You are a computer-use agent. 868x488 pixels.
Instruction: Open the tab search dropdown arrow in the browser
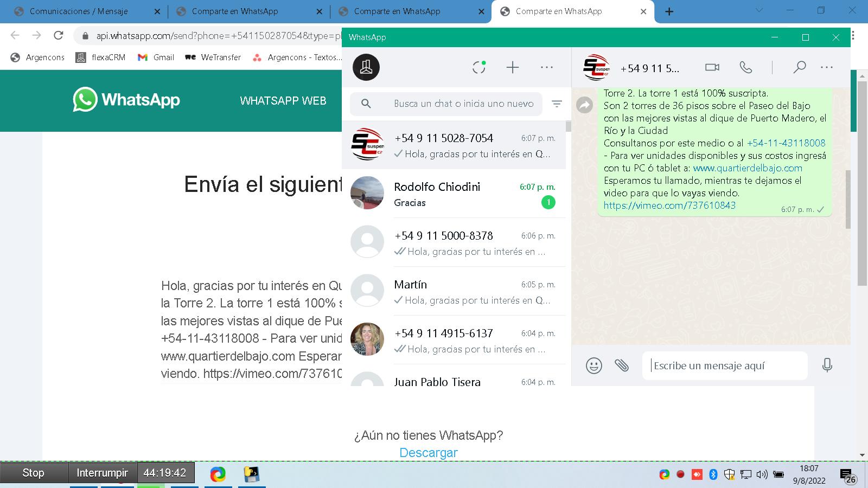(x=759, y=10)
